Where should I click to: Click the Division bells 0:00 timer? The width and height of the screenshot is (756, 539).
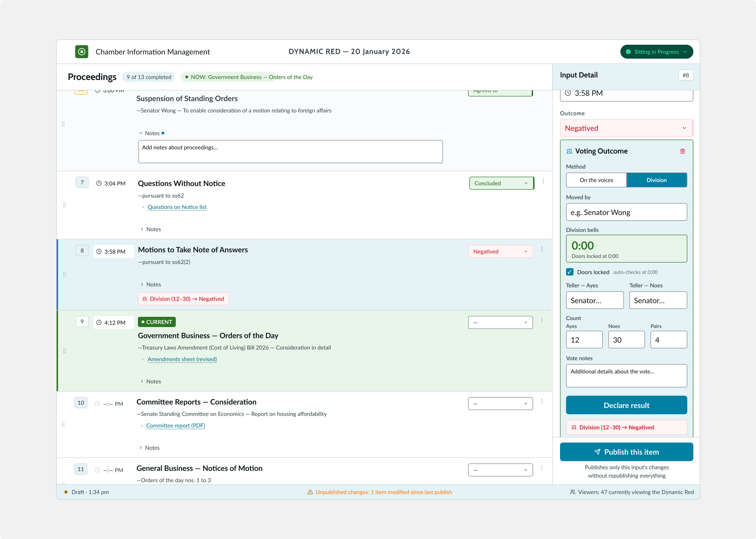pyautogui.click(x=626, y=249)
